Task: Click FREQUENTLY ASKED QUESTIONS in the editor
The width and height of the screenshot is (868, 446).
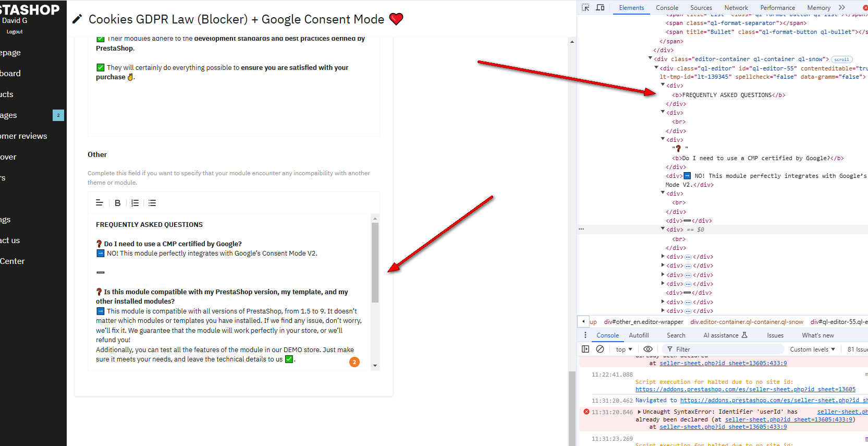Action: click(x=149, y=225)
